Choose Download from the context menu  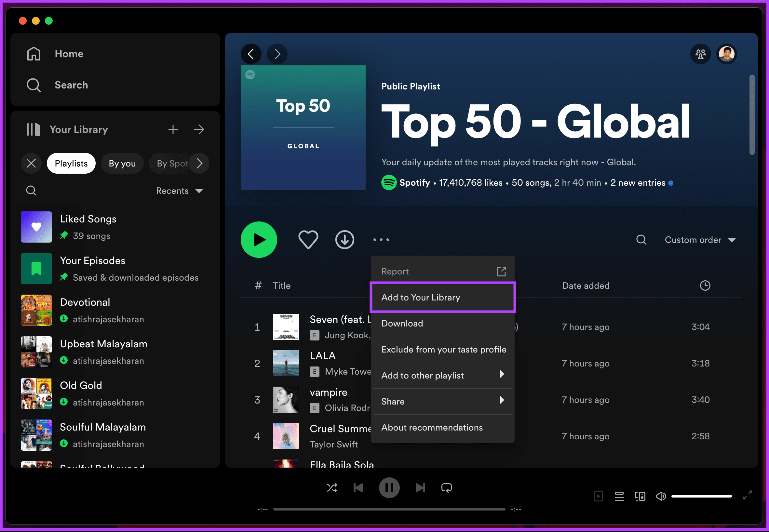(442, 323)
